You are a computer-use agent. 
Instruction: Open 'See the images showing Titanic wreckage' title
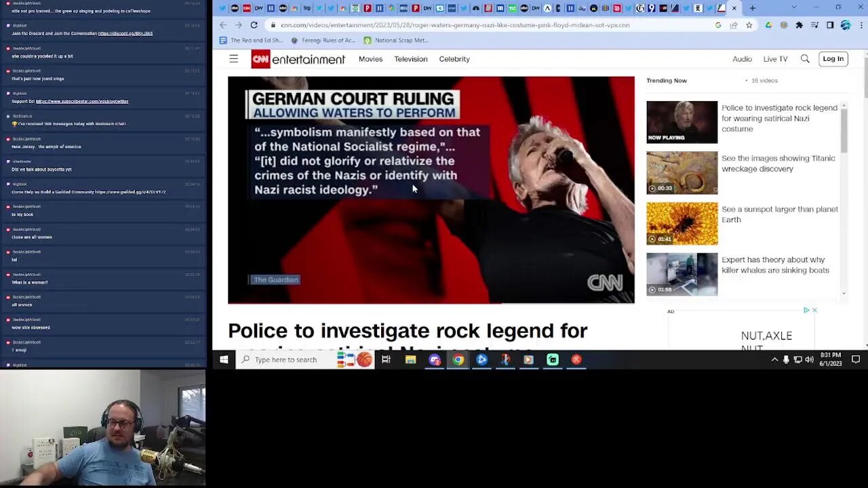[778, 163]
